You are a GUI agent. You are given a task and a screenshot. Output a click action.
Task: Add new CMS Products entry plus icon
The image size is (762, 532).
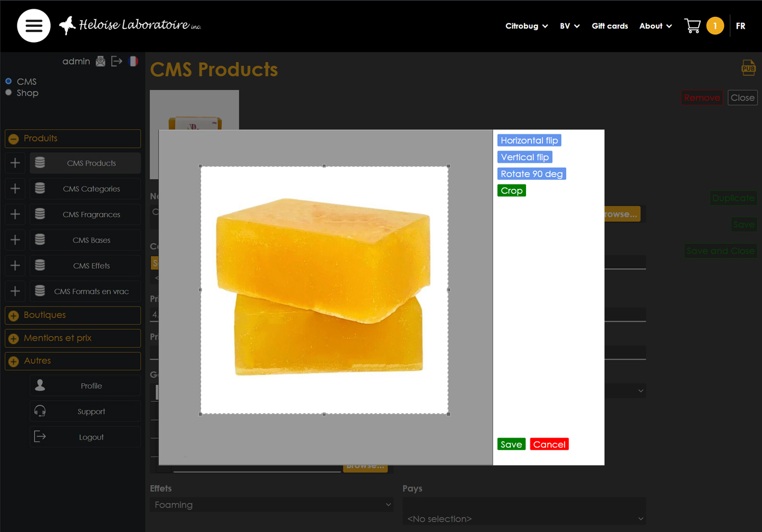pos(15,163)
